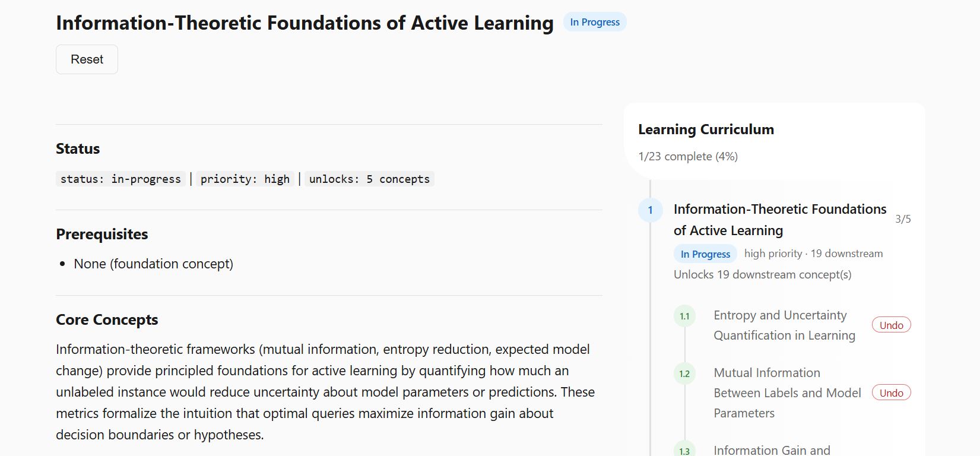Click the 1.2 step marker circle
Screen dimensions: 980x456
(x=684, y=373)
